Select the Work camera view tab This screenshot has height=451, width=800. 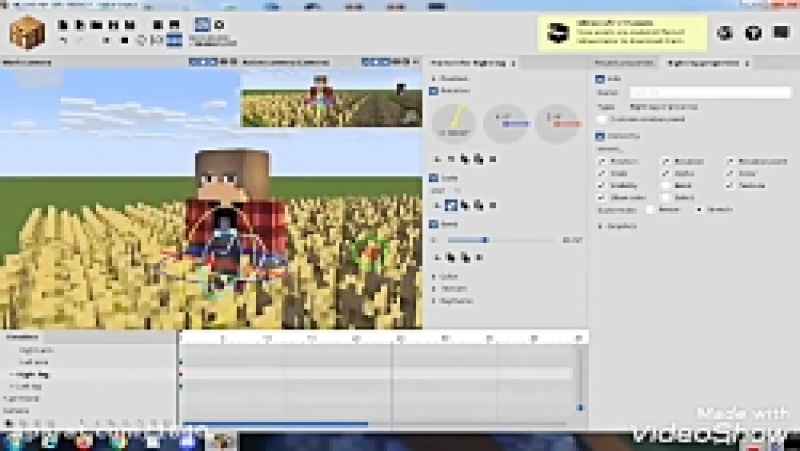click(x=27, y=63)
